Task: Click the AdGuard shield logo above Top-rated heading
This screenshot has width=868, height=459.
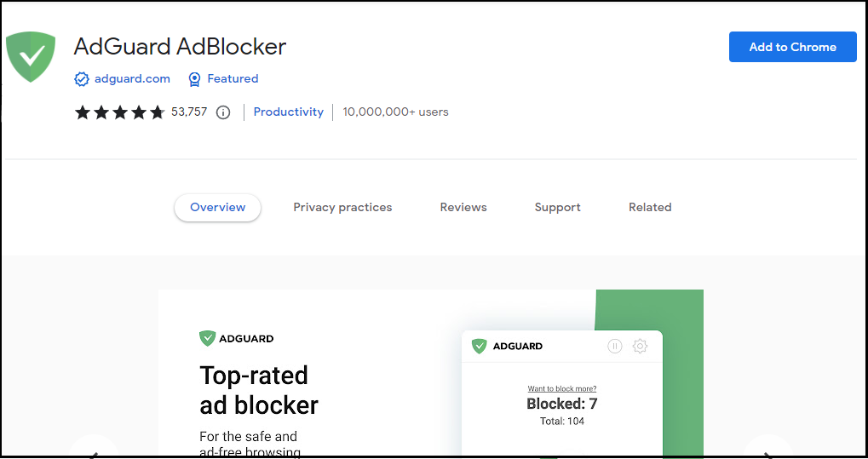Action: (207, 338)
